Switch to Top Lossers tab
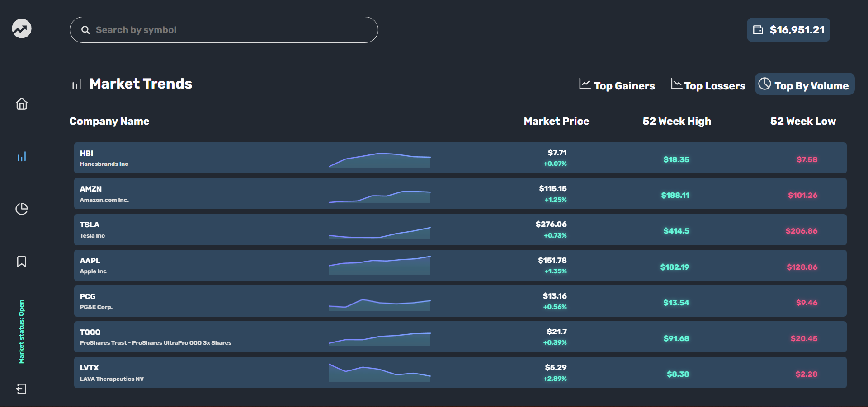 coord(708,85)
